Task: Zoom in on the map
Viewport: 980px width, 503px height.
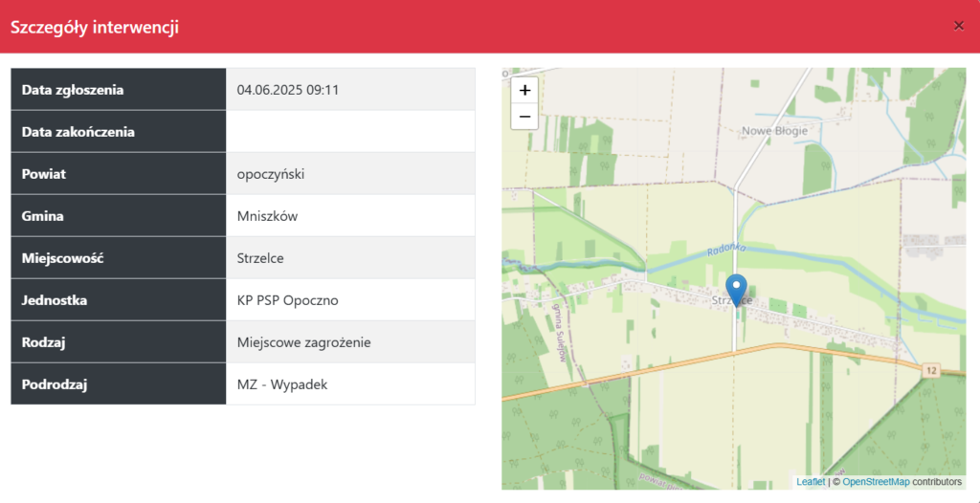Action: 524,89
